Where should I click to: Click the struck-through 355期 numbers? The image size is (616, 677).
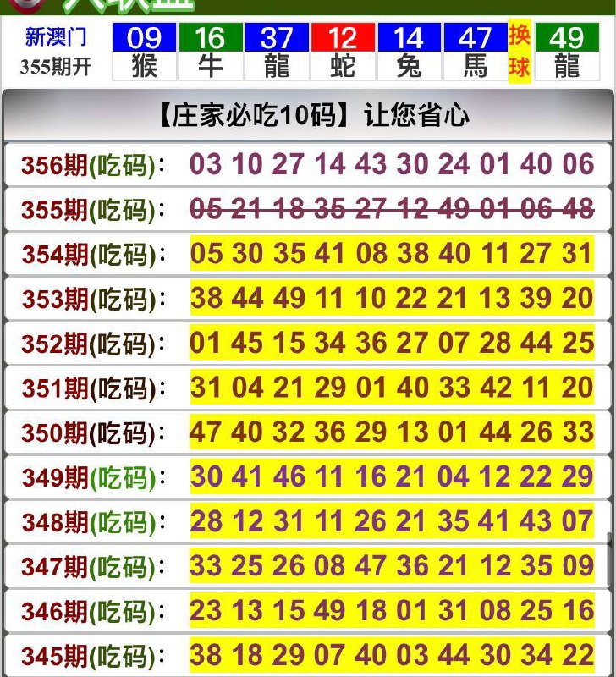coord(392,209)
